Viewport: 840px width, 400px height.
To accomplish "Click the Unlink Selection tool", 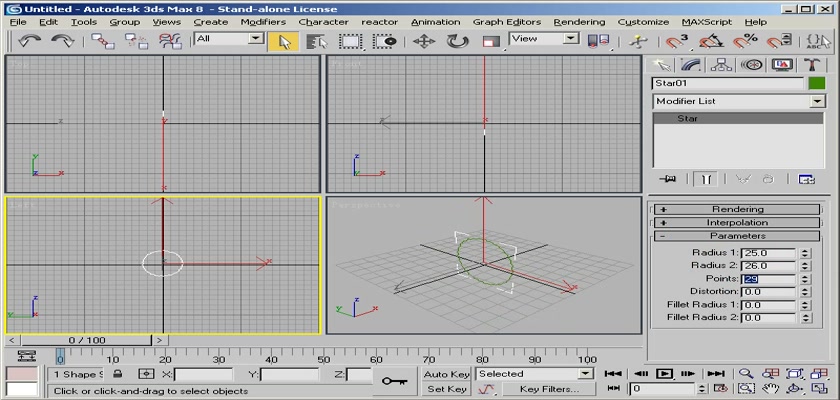I will [x=136, y=41].
